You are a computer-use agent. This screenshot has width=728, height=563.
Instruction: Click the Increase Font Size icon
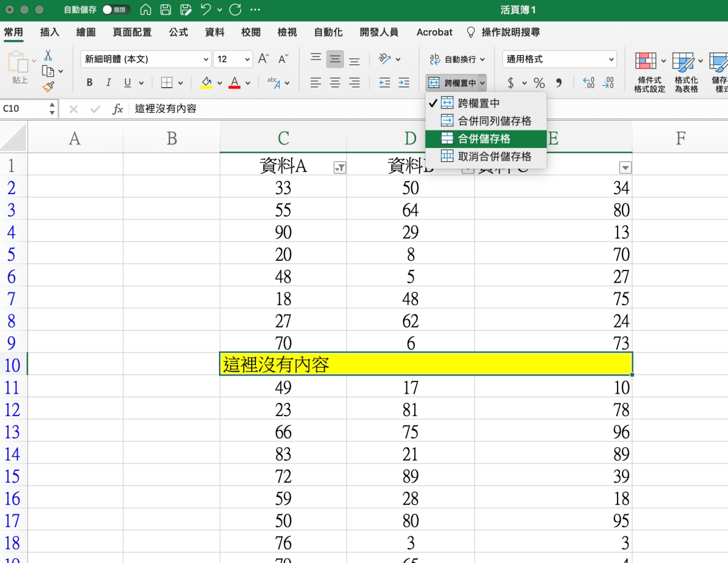tap(263, 59)
